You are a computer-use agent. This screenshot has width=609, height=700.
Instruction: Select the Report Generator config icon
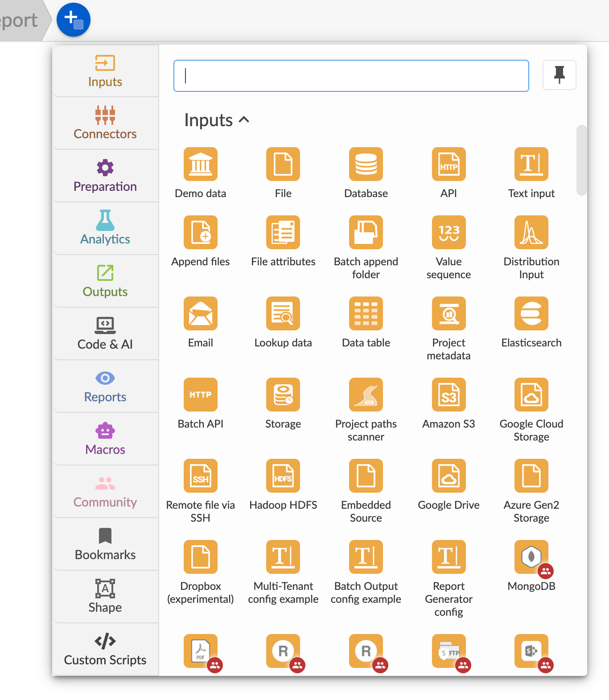coord(449,557)
